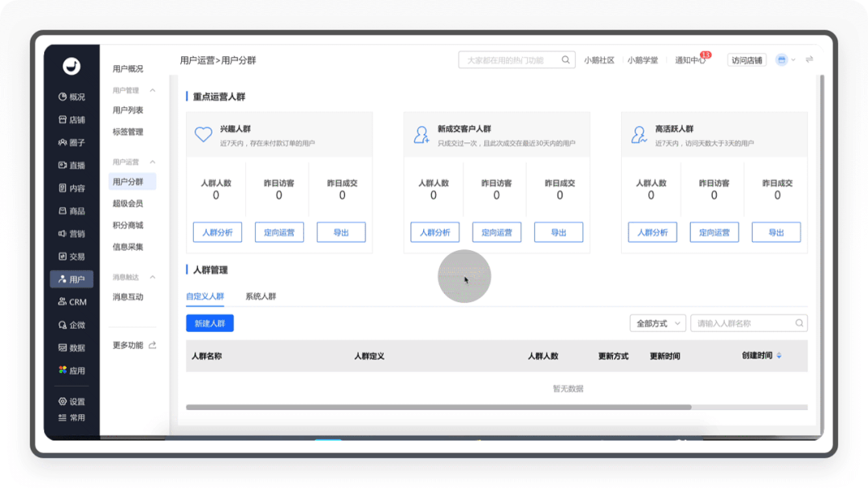Screen dimensions: 868x488
Task: Click the 请输入人群名称 search field
Action: (743, 323)
